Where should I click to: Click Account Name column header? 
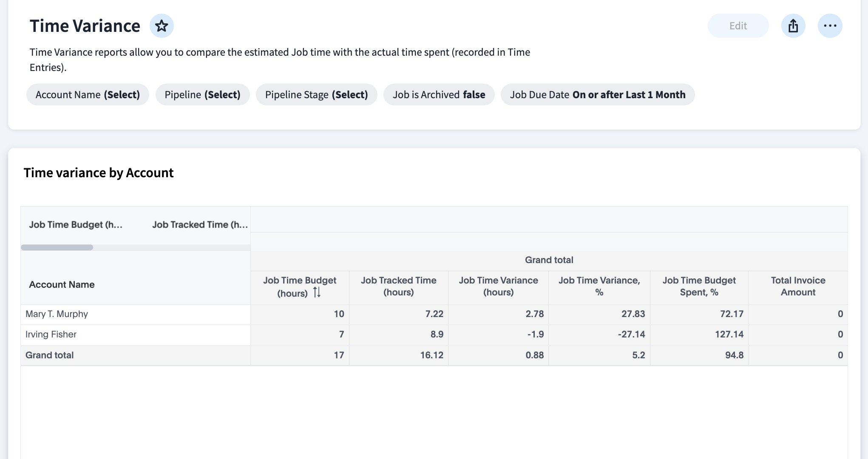coord(62,284)
